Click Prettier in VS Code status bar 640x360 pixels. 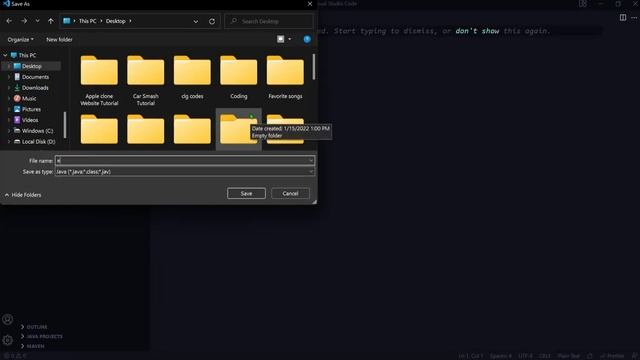pos(612,356)
